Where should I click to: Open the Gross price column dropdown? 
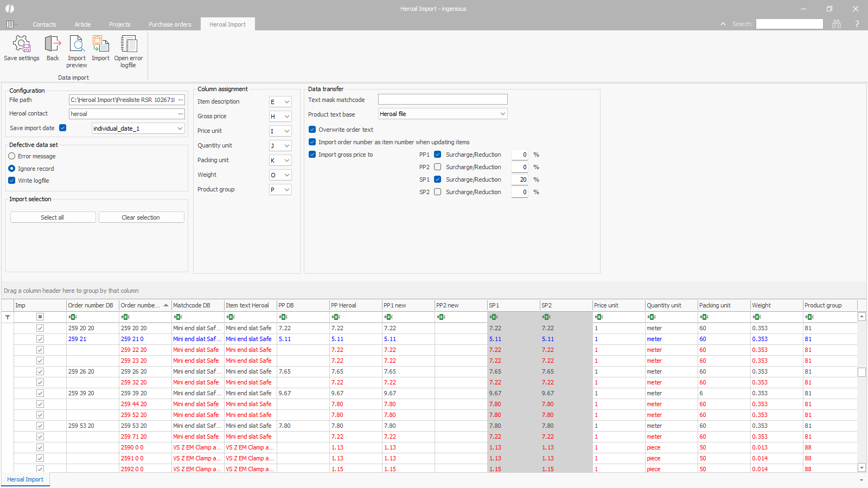(286, 117)
